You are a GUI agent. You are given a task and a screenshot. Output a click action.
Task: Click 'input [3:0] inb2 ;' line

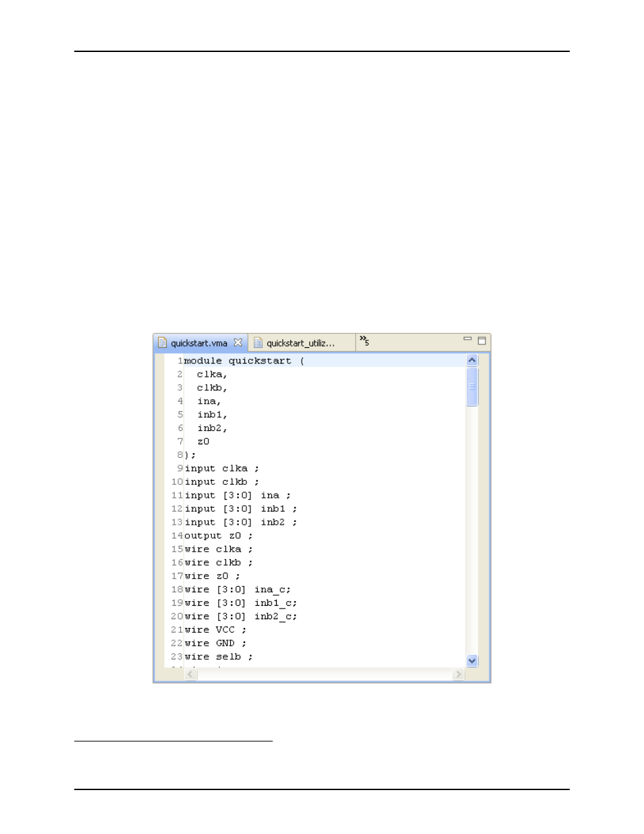tap(241, 523)
